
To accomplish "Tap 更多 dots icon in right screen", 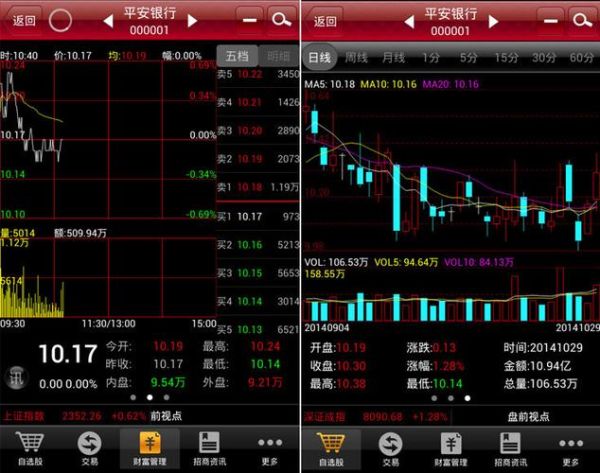I will pyautogui.click(x=570, y=447).
